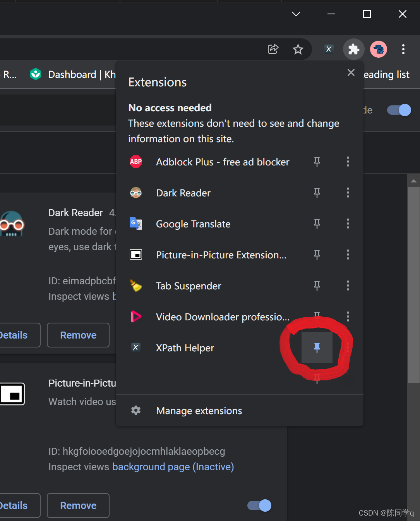420x521 pixels.
Task: Pin Dark Reader to the toolbar
Action: click(317, 193)
